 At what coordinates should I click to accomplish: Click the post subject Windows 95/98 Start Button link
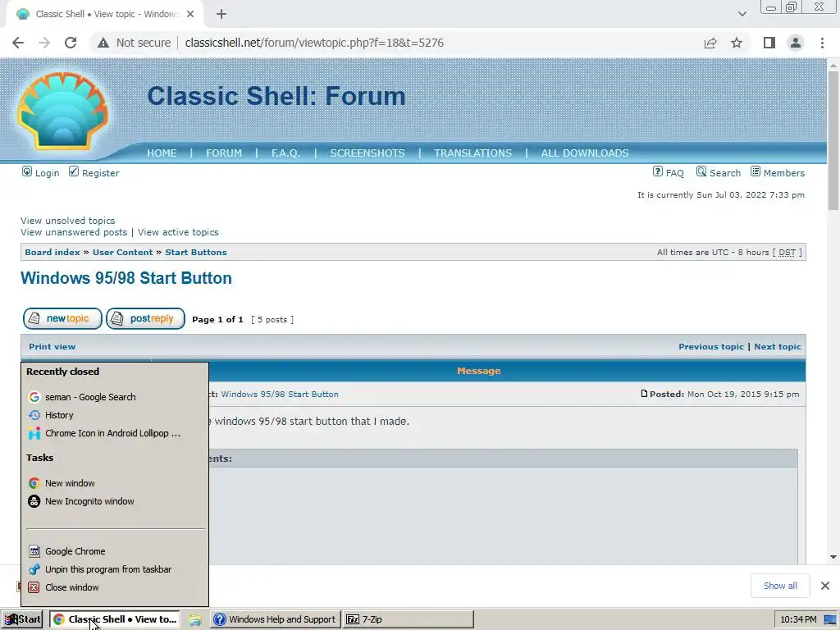click(280, 395)
